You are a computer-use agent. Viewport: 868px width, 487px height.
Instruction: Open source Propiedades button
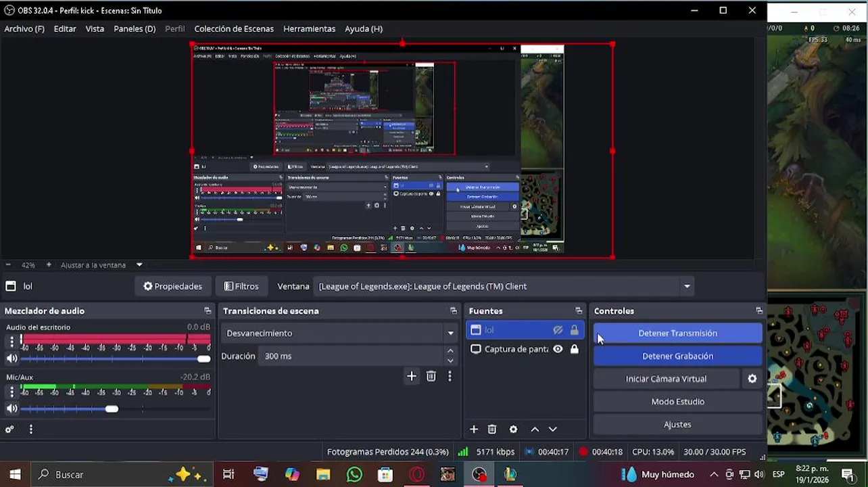click(x=172, y=286)
